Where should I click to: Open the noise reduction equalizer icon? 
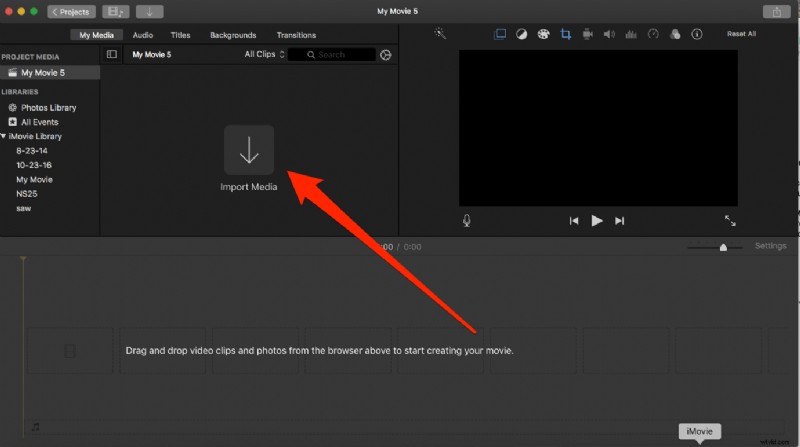pyautogui.click(x=631, y=34)
